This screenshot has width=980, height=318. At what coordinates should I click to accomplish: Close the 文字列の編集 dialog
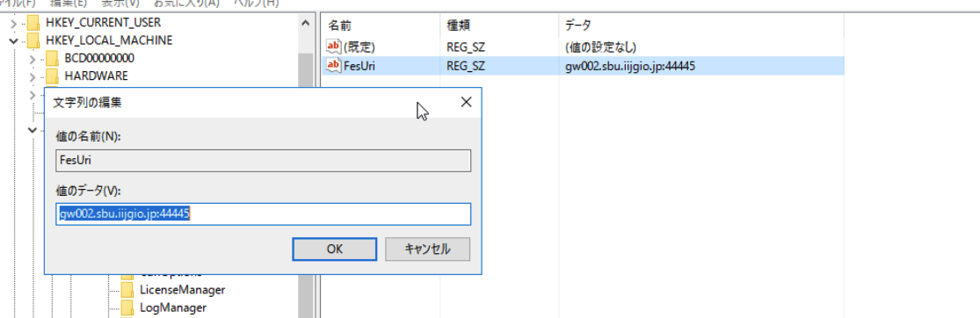pos(466,102)
